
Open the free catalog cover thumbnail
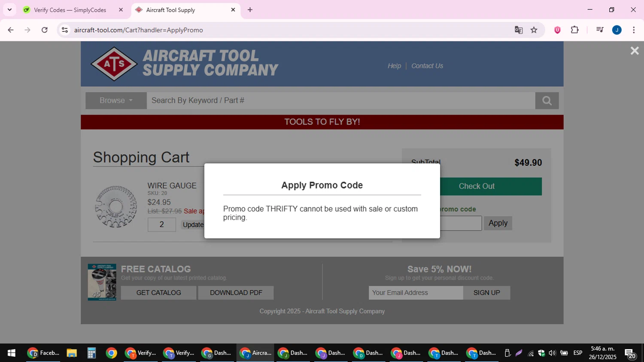click(x=102, y=282)
